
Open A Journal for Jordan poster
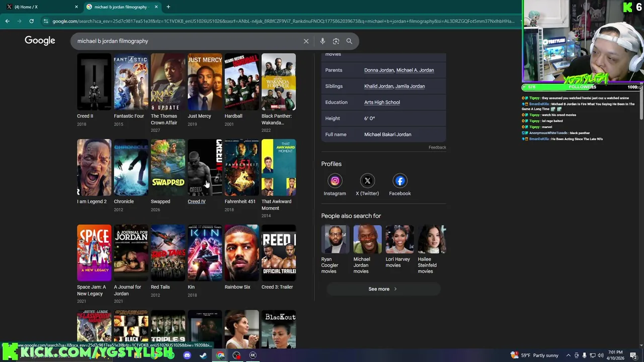pos(131,253)
